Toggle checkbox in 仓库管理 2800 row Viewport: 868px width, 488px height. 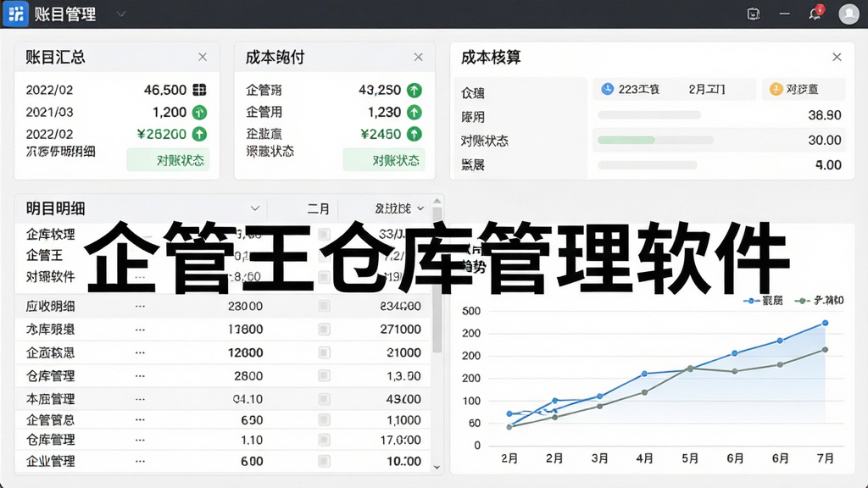(x=325, y=375)
